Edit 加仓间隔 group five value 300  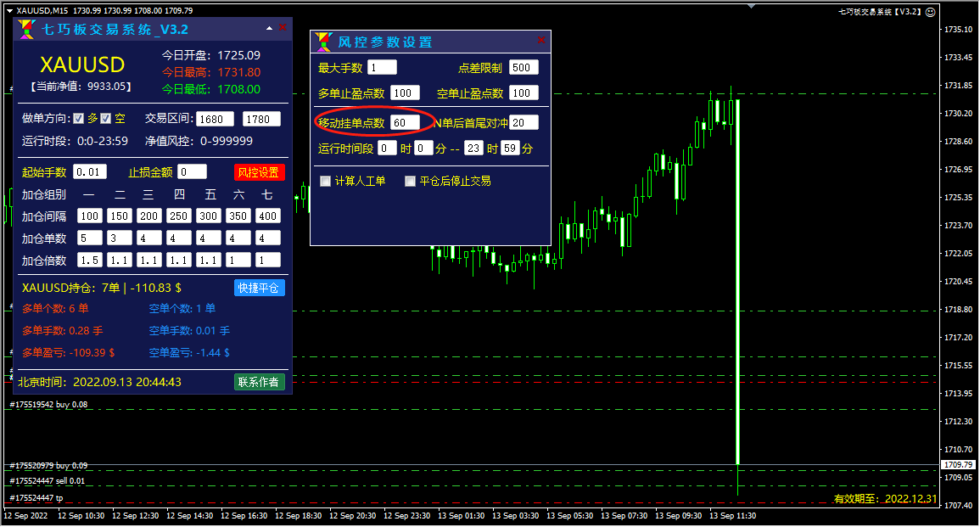(x=209, y=216)
